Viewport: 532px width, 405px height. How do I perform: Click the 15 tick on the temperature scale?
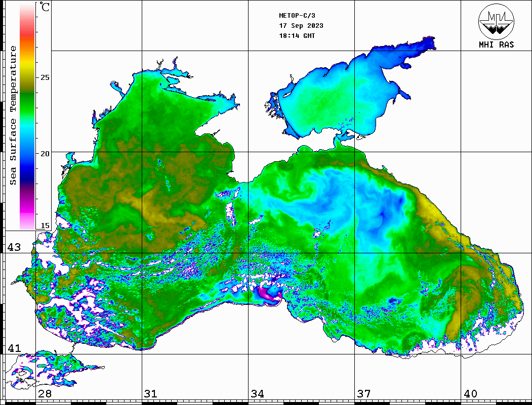[45, 226]
